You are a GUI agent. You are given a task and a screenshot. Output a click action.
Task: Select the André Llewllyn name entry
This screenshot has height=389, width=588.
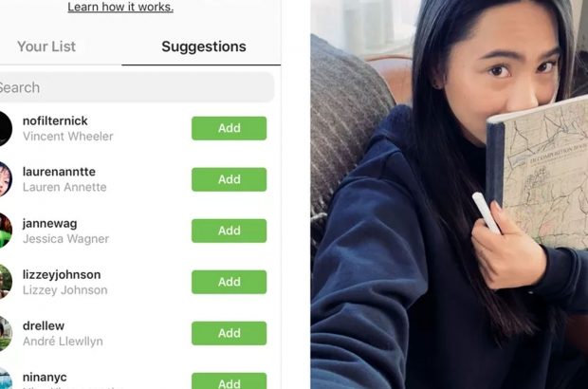coord(63,341)
